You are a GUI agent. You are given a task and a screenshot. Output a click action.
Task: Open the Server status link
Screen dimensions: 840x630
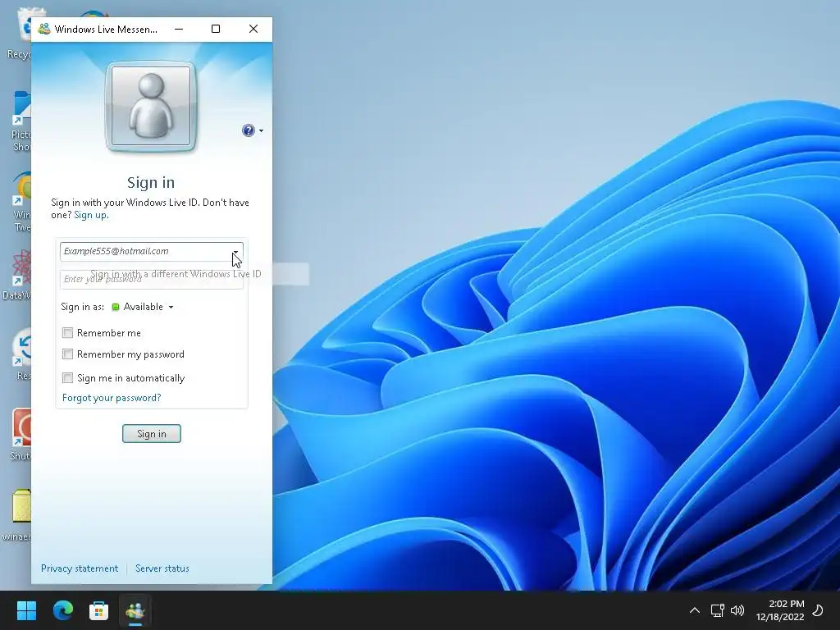[162, 568]
